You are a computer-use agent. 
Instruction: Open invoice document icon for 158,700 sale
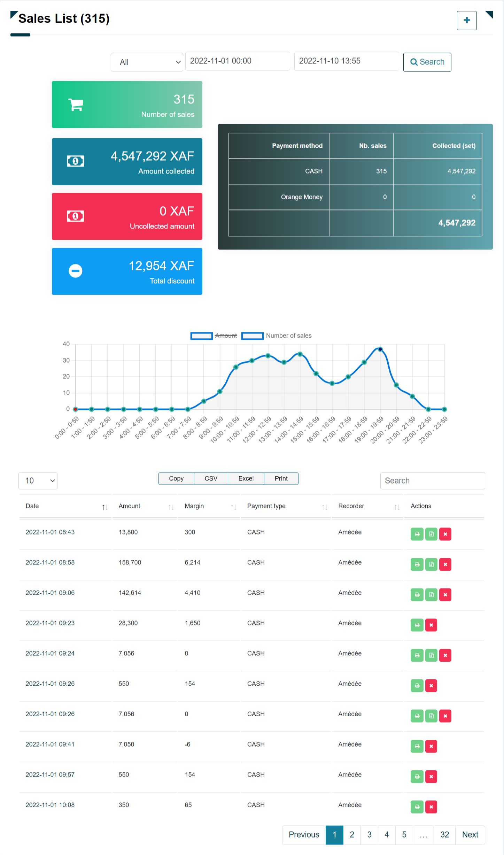(431, 564)
